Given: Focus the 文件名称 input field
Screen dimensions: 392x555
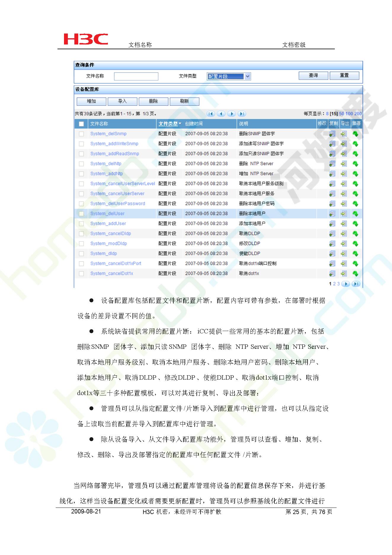Looking at the screenshot, I should [136, 77].
